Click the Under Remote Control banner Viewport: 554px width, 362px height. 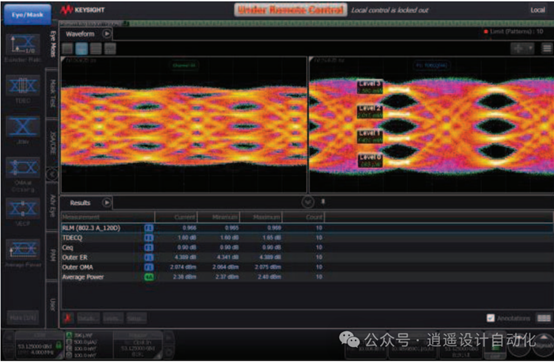pyautogui.click(x=290, y=10)
